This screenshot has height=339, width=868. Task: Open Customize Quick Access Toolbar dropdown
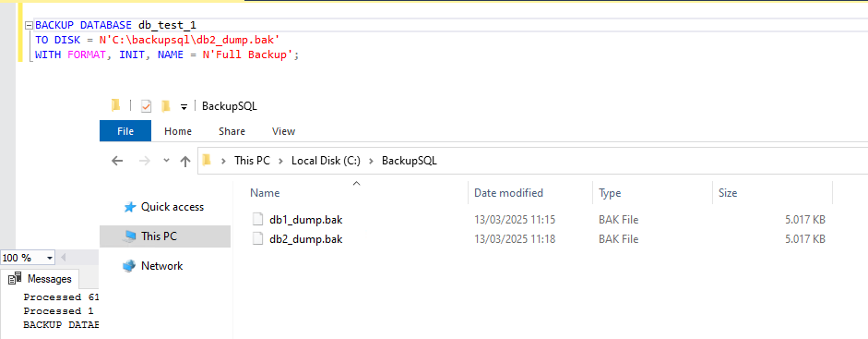pos(184,106)
